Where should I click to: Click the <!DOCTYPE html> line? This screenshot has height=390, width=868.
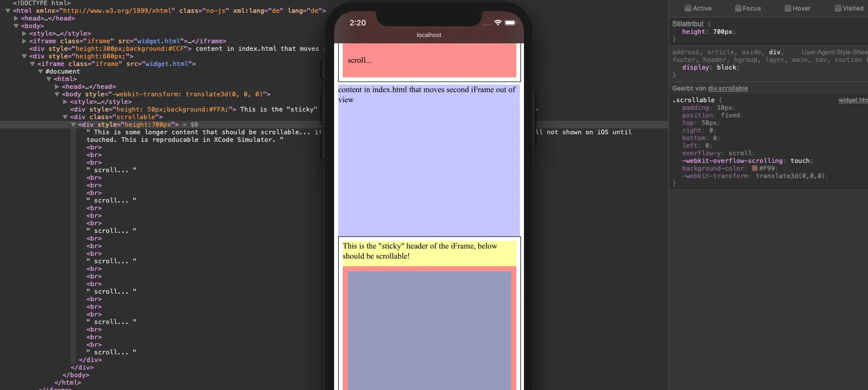click(x=41, y=3)
